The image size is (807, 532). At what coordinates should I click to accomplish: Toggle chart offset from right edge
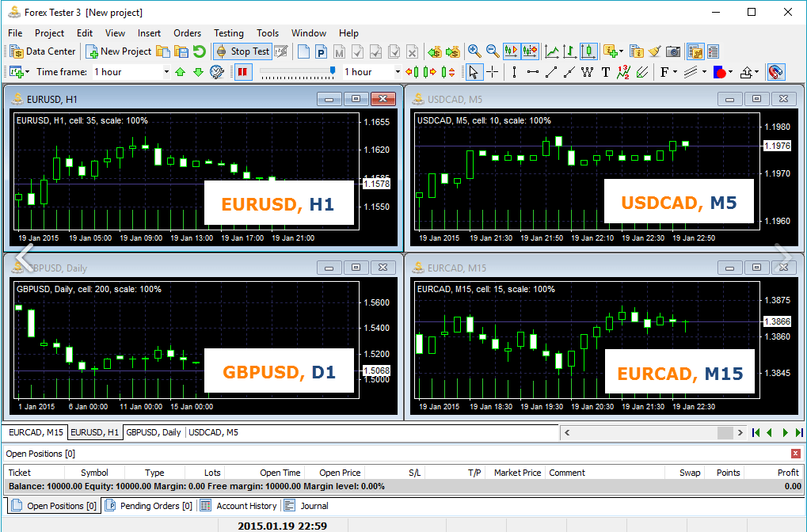530,51
